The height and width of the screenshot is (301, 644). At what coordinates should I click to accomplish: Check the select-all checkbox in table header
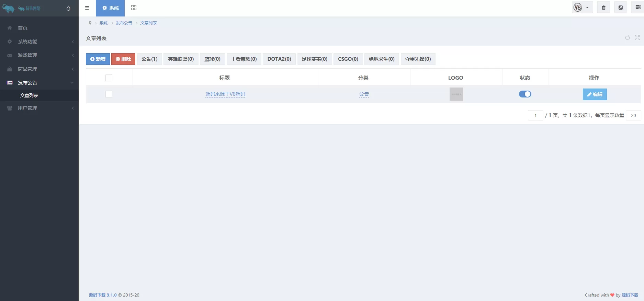pos(109,78)
